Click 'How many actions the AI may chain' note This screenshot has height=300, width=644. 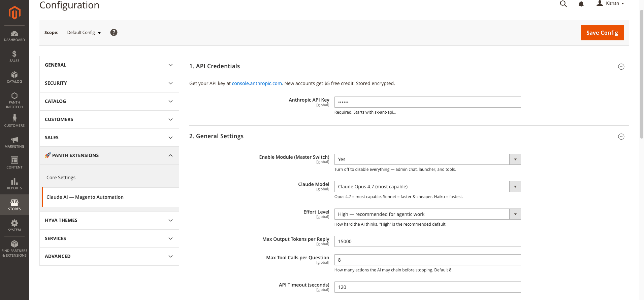click(x=393, y=270)
